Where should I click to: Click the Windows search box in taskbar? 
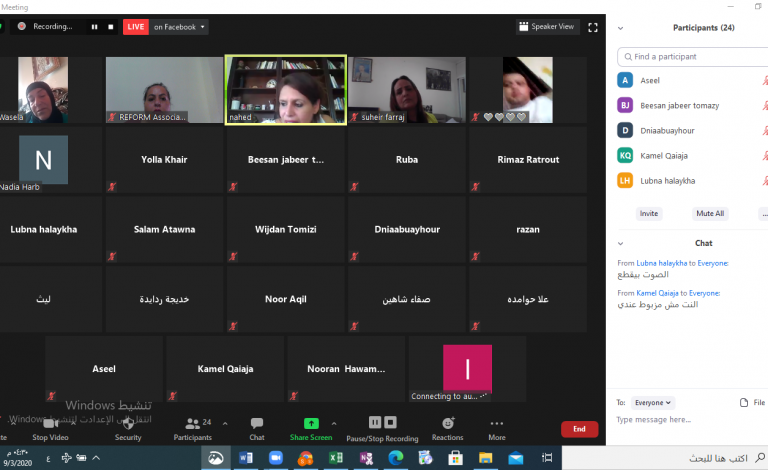[x=665, y=458]
